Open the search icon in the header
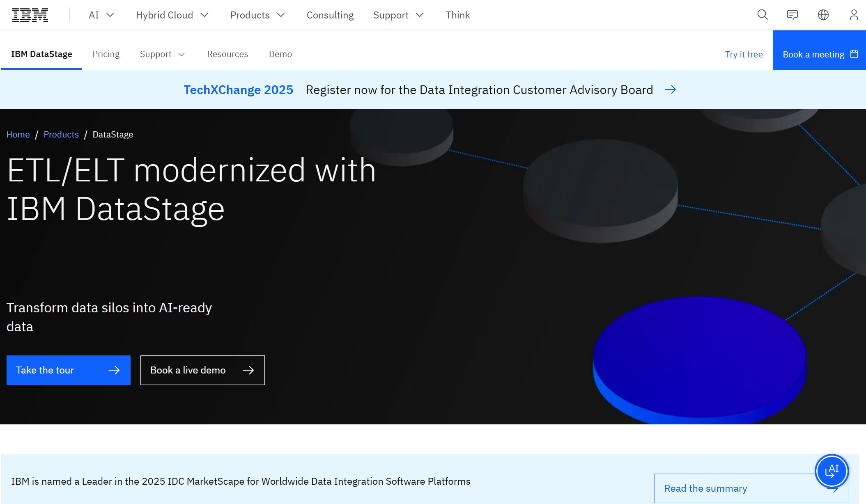Screen dimensions: 866x504 (x=762, y=15)
